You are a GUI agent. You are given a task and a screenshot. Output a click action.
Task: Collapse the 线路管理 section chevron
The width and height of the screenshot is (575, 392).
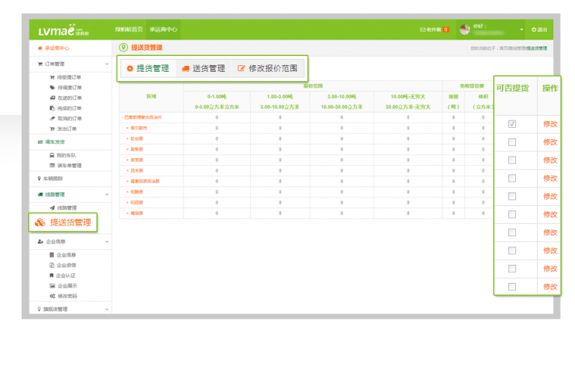click(106, 195)
